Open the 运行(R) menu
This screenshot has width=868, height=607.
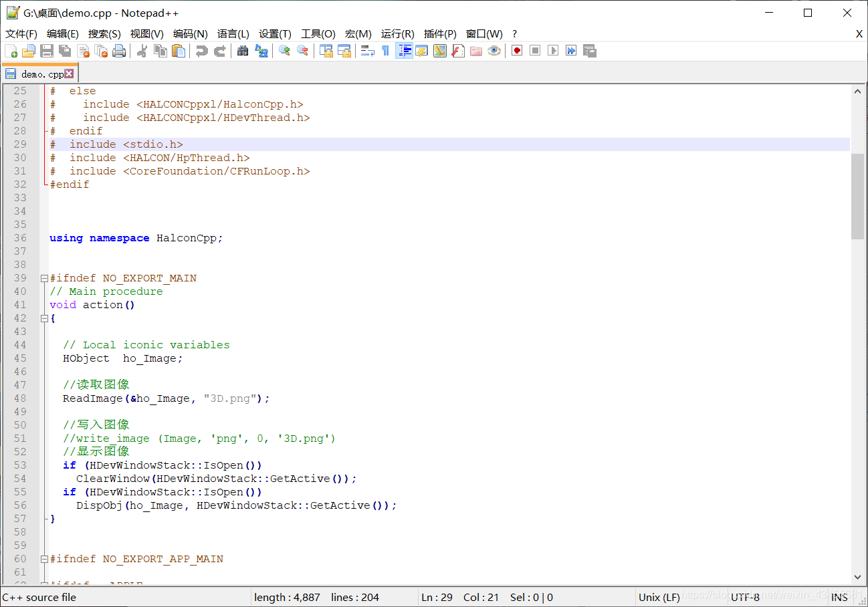coord(398,34)
